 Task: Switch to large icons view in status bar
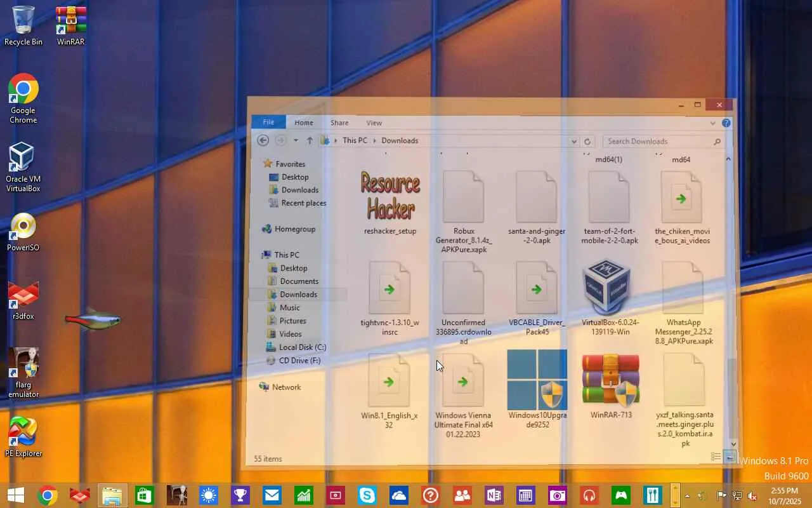coord(730,457)
